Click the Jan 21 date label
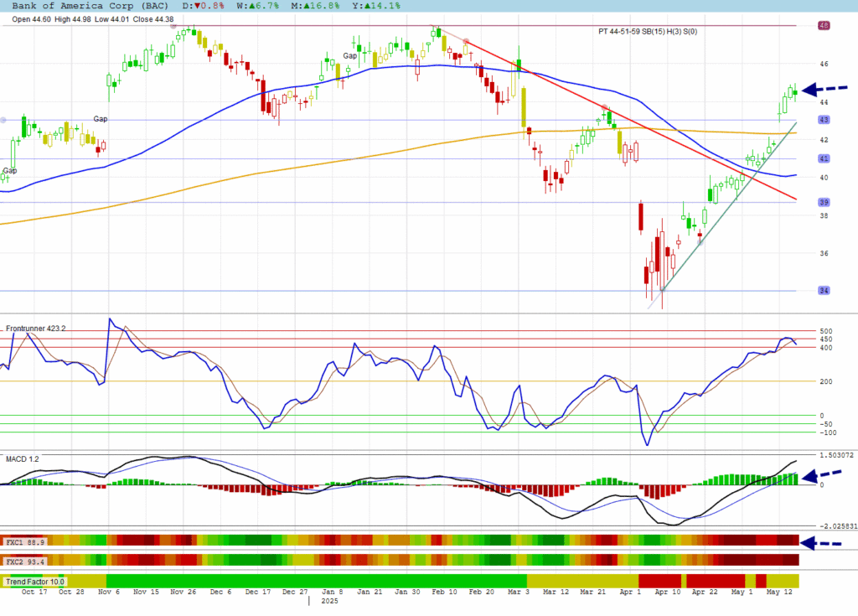 370,592
